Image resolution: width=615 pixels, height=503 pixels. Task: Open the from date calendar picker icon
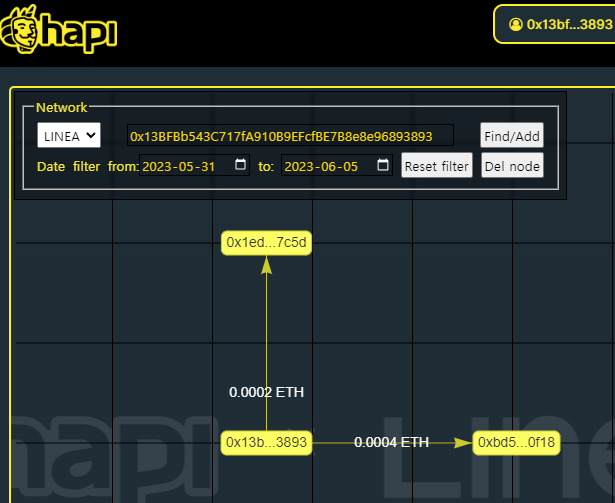click(240, 164)
